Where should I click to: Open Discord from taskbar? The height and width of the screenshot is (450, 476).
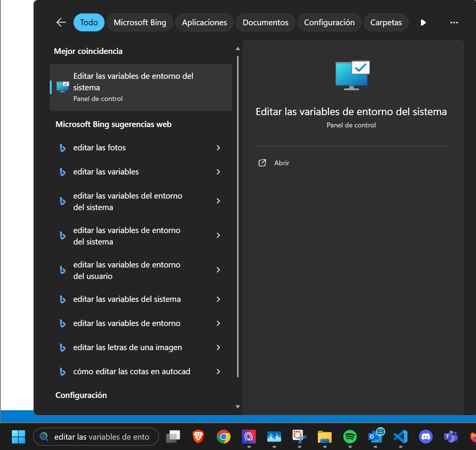tap(426, 437)
